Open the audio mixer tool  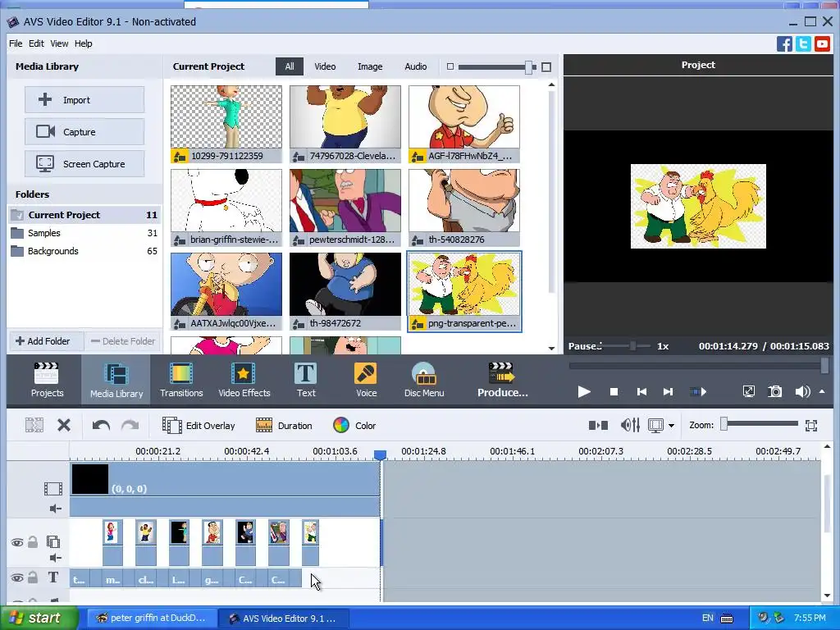[630, 426]
